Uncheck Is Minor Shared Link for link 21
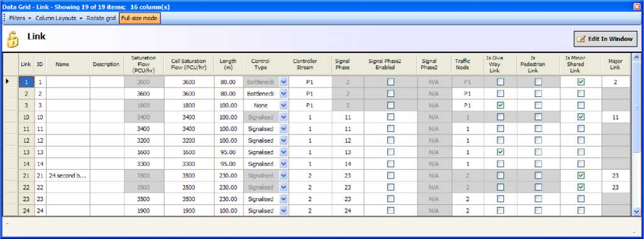644x239 pixels. click(x=580, y=175)
